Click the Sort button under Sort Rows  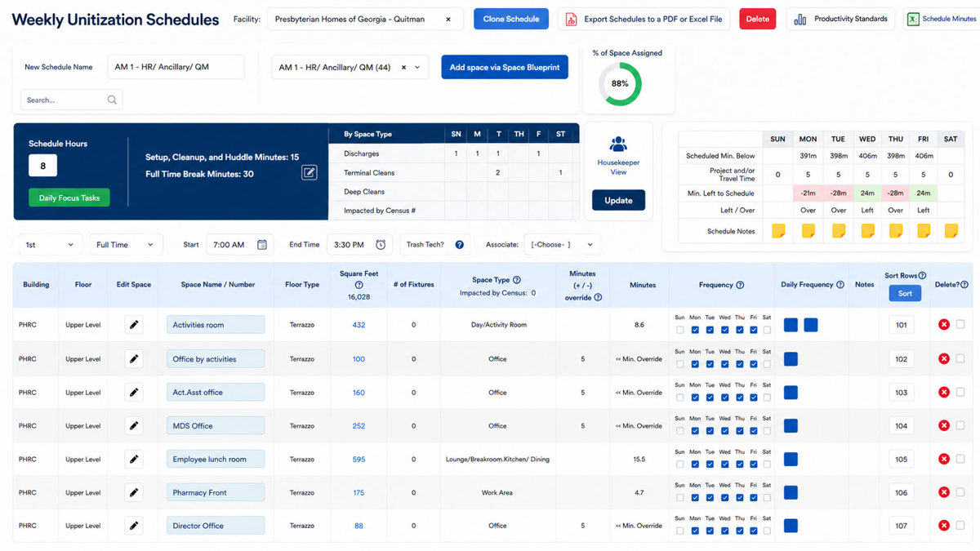(905, 293)
